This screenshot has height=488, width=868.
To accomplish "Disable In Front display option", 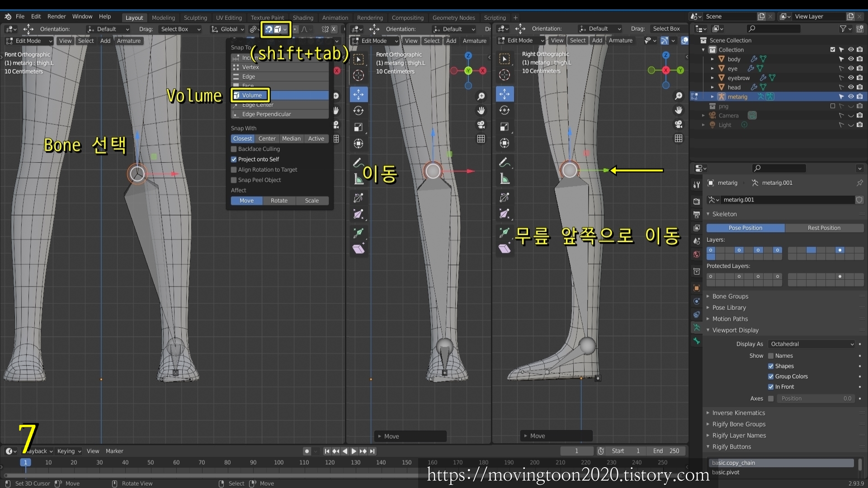I will pos(771,387).
